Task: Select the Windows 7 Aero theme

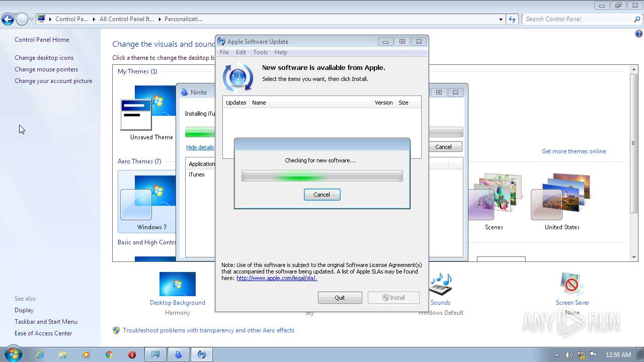Action: 147,202
